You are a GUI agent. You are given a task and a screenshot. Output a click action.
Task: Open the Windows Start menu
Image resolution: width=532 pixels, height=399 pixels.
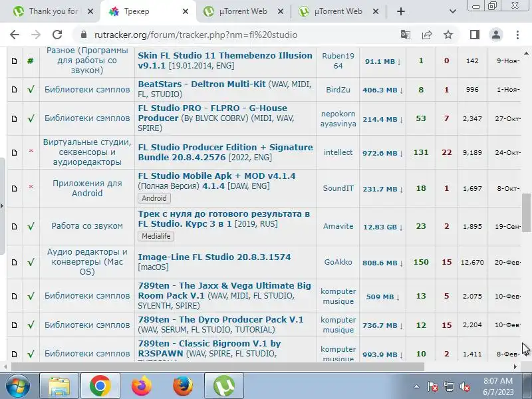(18, 386)
